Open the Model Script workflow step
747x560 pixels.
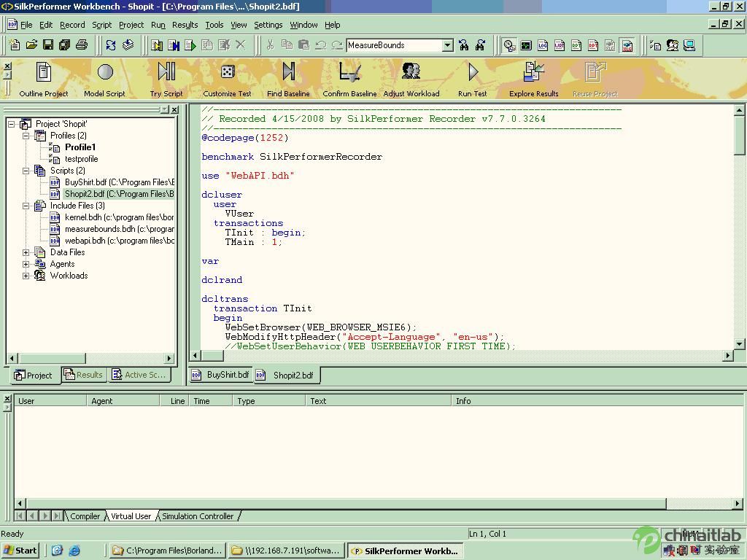[105, 72]
